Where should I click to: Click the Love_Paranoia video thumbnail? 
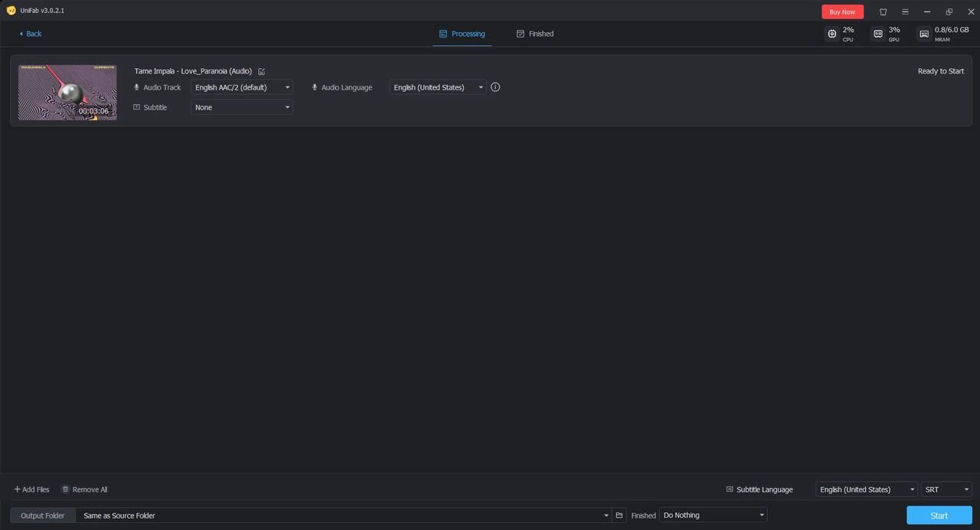(x=67, y=93)
